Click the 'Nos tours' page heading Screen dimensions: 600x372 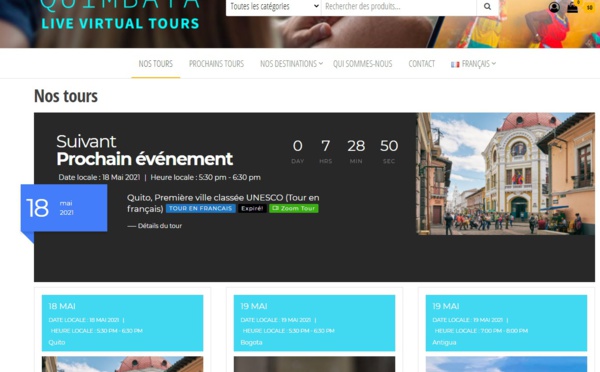click(66, 96)
